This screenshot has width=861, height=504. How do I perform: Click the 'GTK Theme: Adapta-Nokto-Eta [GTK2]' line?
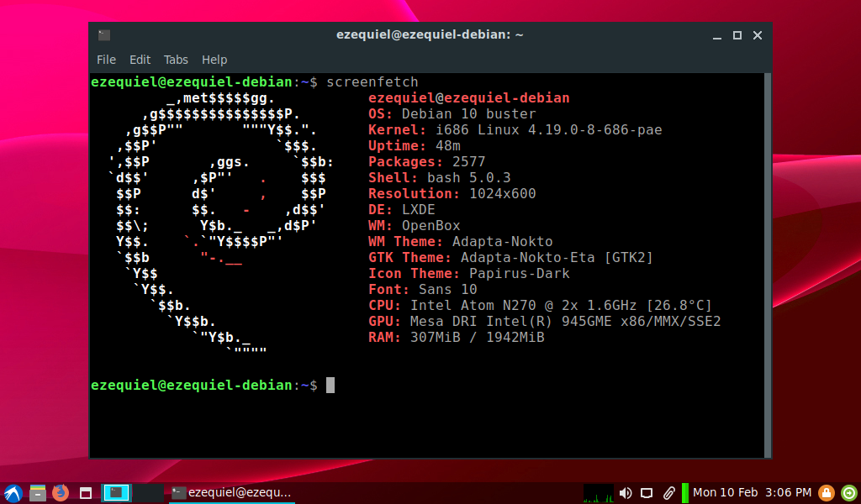510,257
